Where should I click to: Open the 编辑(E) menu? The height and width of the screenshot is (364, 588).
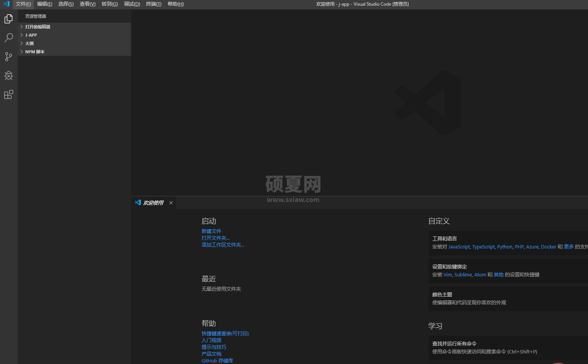(45, 4)
